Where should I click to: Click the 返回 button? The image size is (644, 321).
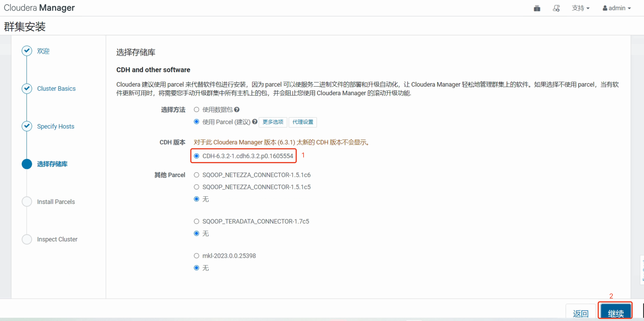click(580, 313)
